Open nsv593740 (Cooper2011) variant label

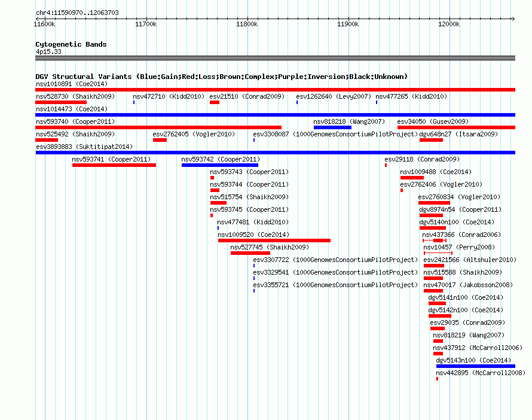75,121
